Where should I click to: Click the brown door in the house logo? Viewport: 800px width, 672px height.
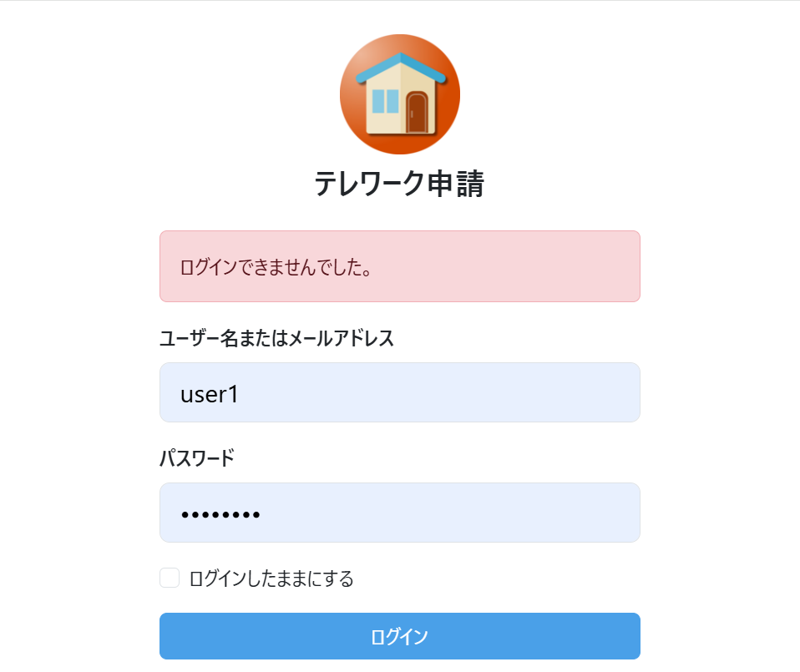418,112
